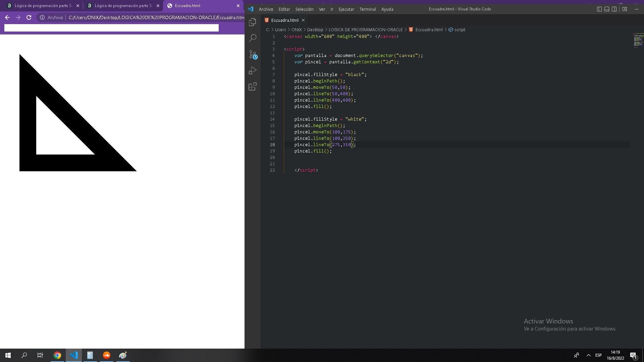
Task: Click querySelector on line 4
Action: click(x=376, y=56)
